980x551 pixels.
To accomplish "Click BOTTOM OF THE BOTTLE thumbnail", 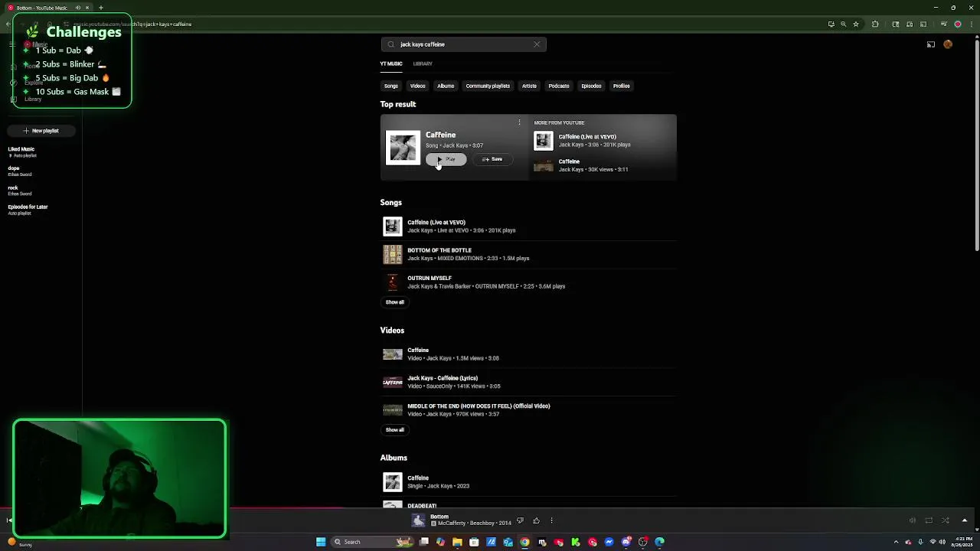I will tap(392, 254).
